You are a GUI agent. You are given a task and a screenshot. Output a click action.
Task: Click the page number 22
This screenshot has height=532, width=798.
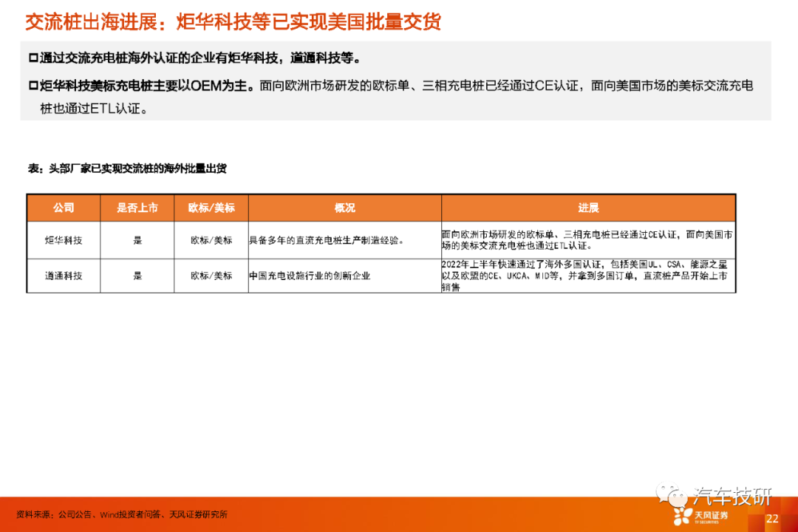[x=772, y=519]
